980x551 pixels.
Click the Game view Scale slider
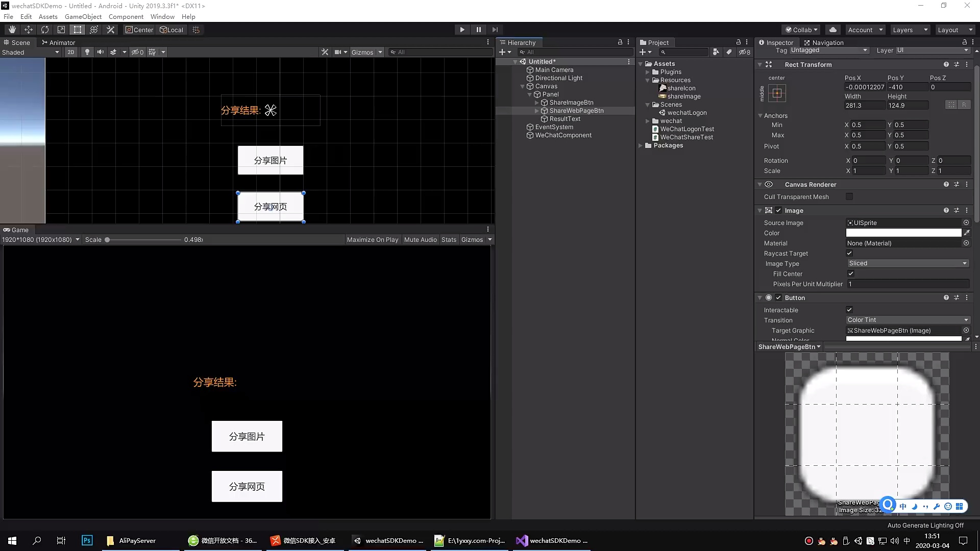(x=143, y=239)
